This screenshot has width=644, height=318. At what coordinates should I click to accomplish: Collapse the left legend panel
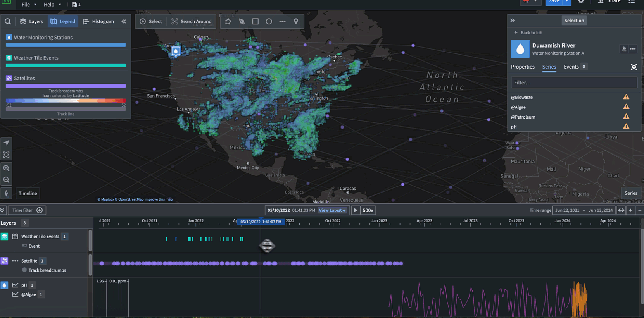pyautogui.click(x=124, y=22)
